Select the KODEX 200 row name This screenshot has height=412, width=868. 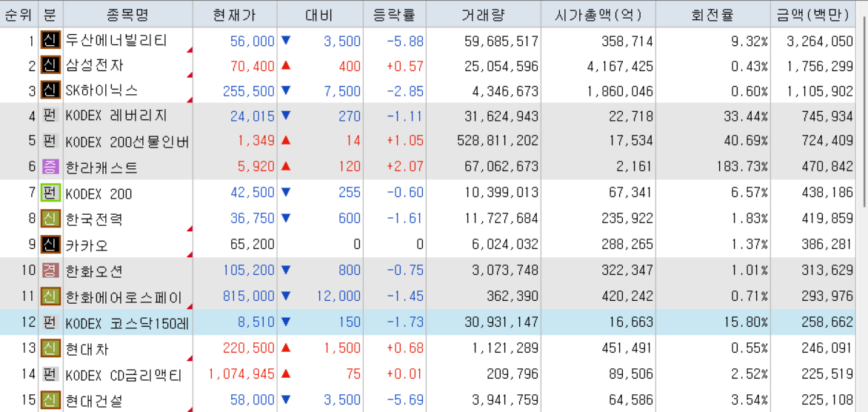point(99,194)
